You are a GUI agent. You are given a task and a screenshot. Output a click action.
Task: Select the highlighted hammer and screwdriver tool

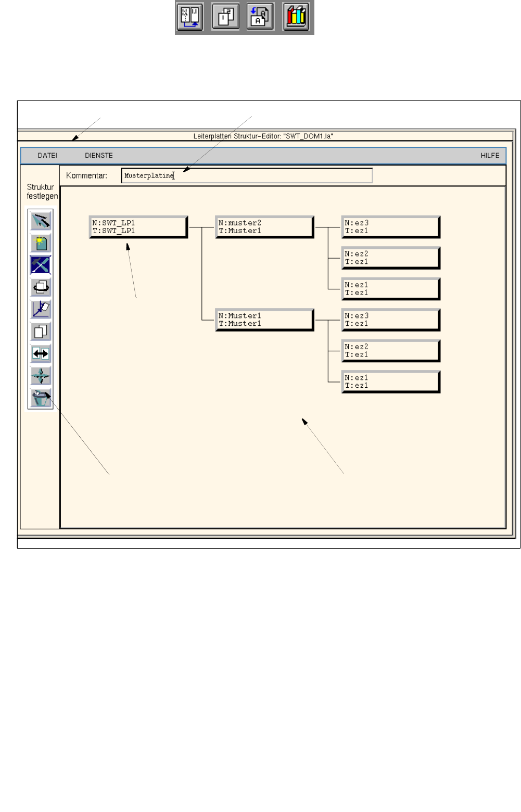click(x=41, y=265)
